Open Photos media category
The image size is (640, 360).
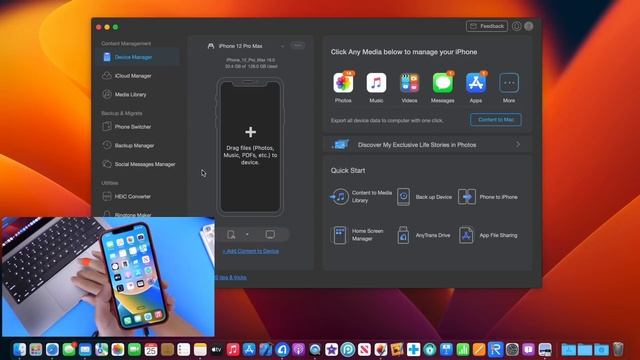[343, 83]
